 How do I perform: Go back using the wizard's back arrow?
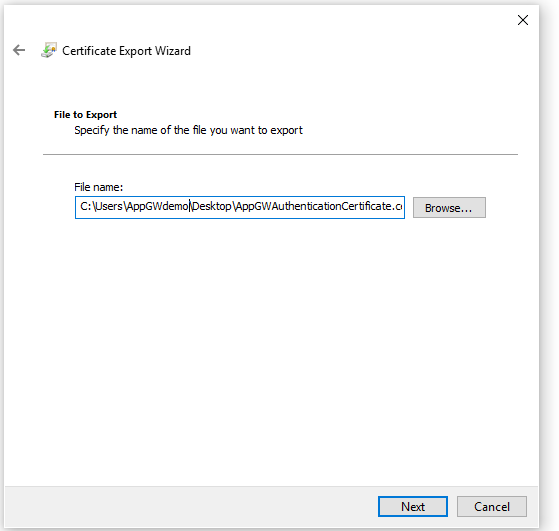(x=19, y=50)
